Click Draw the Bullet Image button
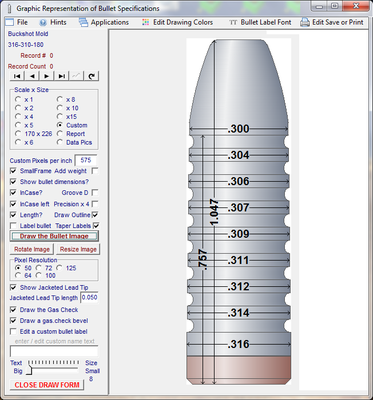Screen dimensions: 373x400 [x=54, y=236]
